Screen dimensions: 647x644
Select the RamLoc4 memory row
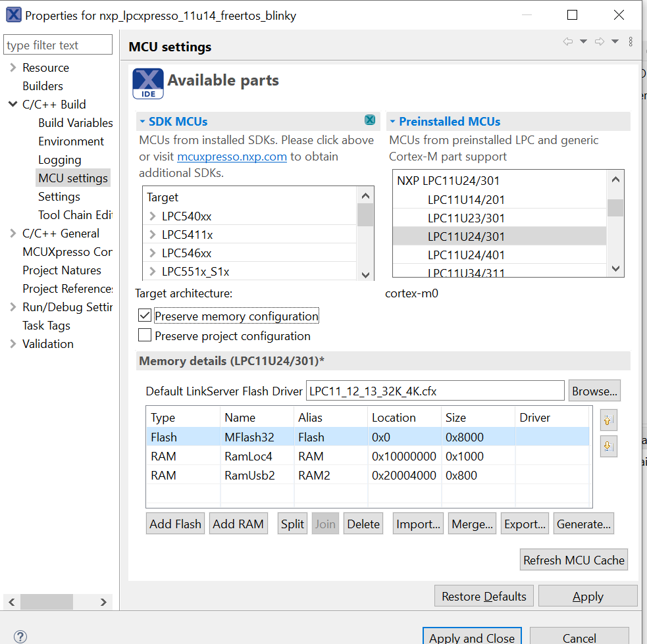point(368,456)
